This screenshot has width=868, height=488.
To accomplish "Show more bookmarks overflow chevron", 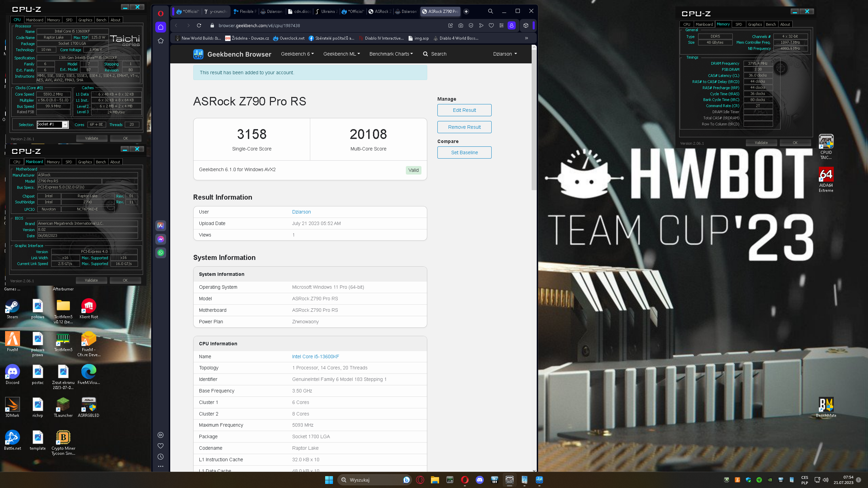I will coord(527,38).
